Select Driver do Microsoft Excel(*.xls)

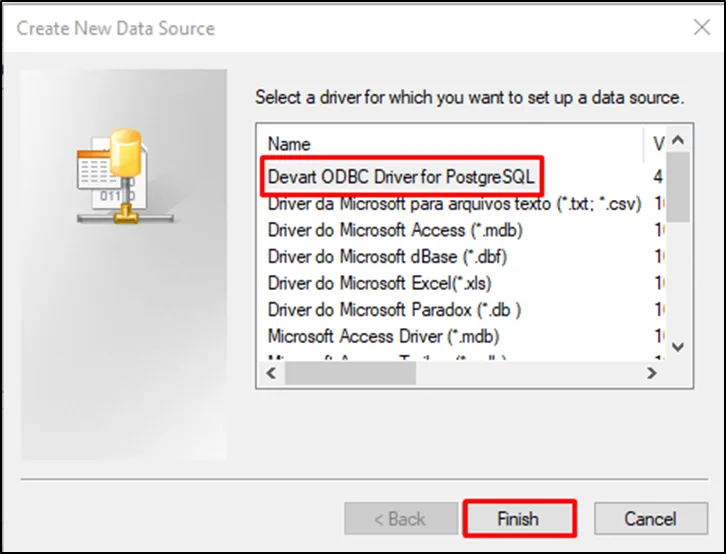pyautogui.click(x=383, y=283)
